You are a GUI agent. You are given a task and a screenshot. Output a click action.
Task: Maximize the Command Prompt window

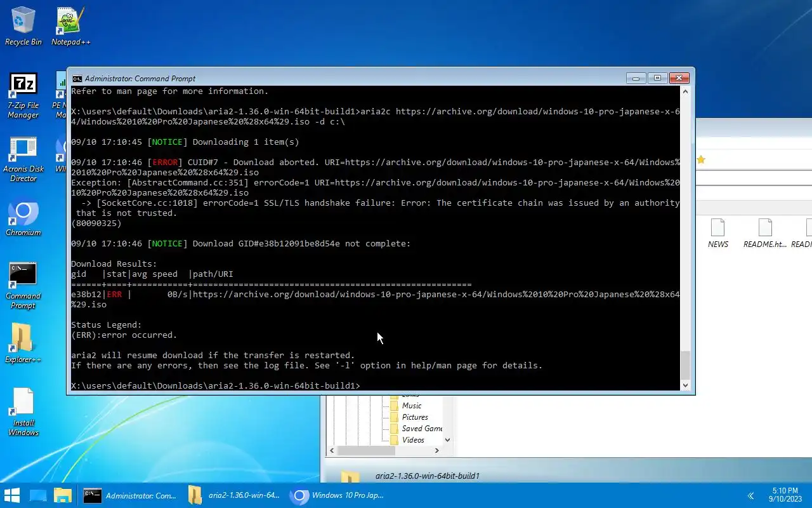pyautogui.click(x=657, y=78)
